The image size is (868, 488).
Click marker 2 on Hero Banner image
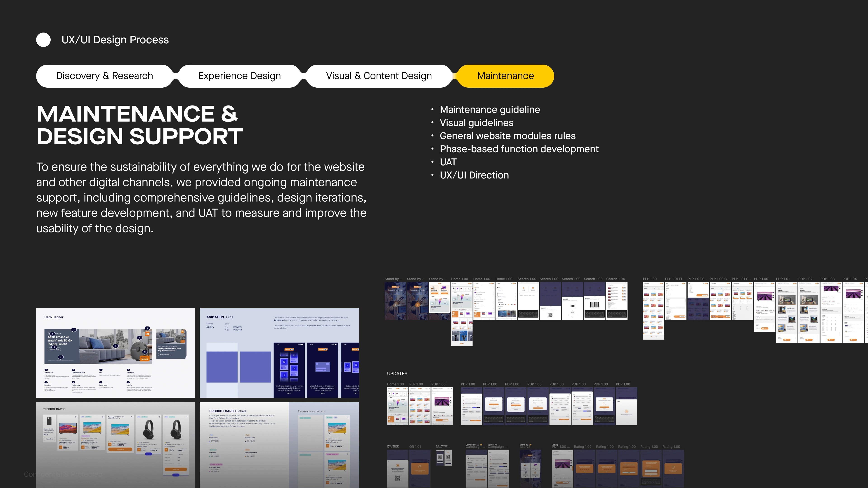point(74,330)
